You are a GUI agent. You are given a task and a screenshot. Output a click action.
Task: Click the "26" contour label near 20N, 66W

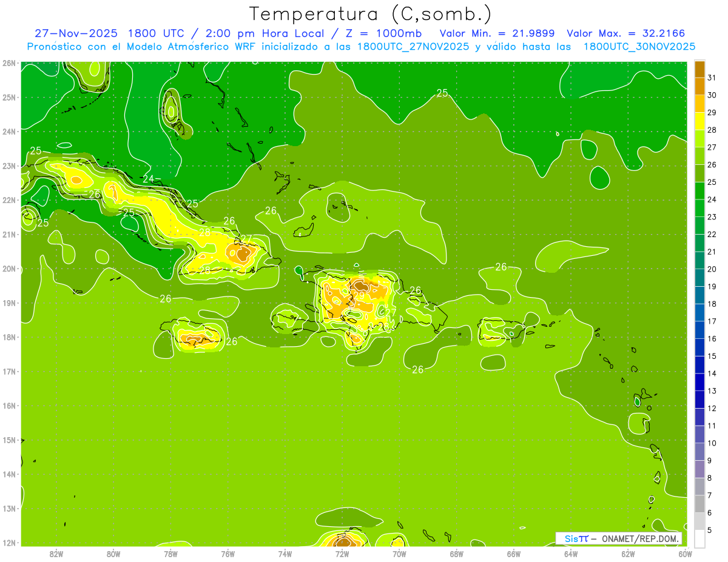coord(500,267)
